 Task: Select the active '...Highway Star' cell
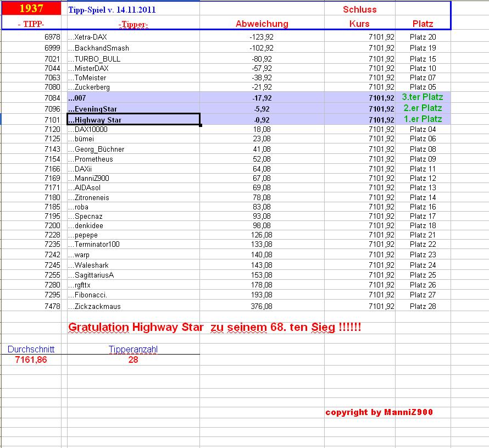tap(134, 119)
